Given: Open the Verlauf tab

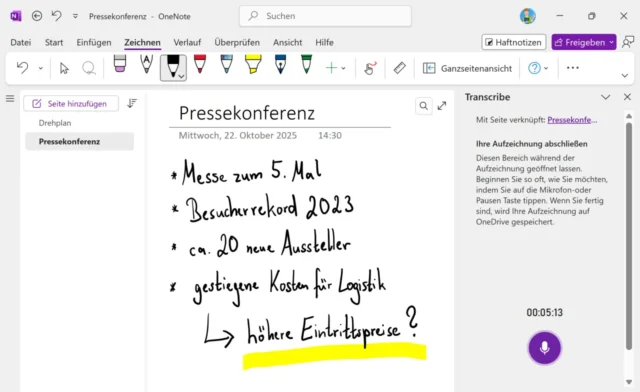Looking at the screenshot, I should coord(187,42).
